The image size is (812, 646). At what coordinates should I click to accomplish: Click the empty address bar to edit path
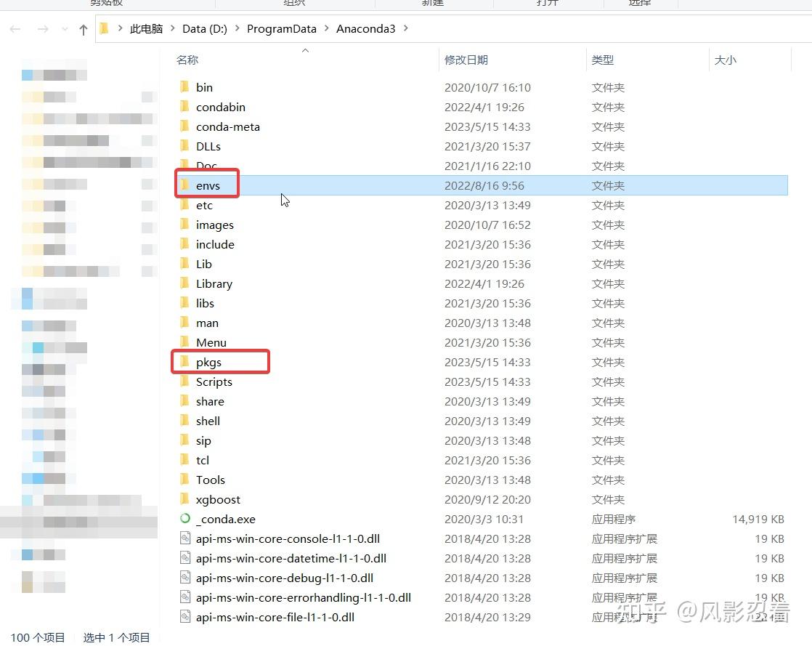pyautogui.click(x=581, y=28)
